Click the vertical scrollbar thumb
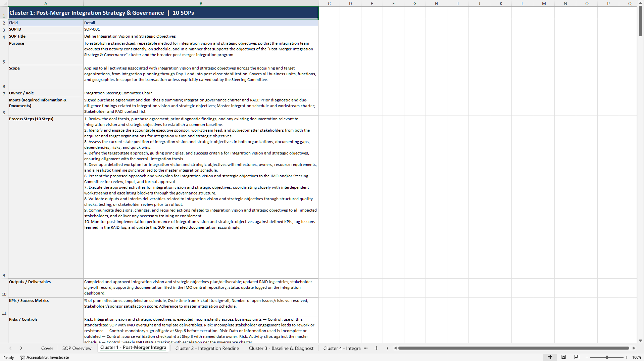 640,21
